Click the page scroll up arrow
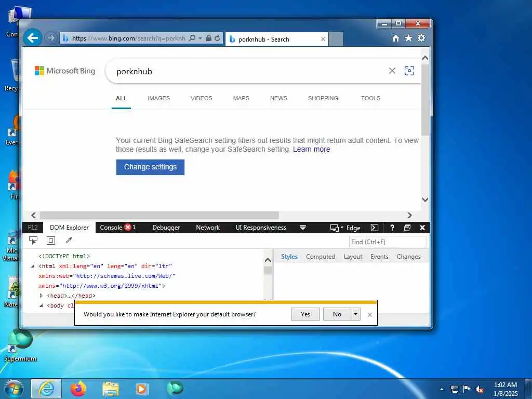The image size is (532, 399). pos(425,58)
